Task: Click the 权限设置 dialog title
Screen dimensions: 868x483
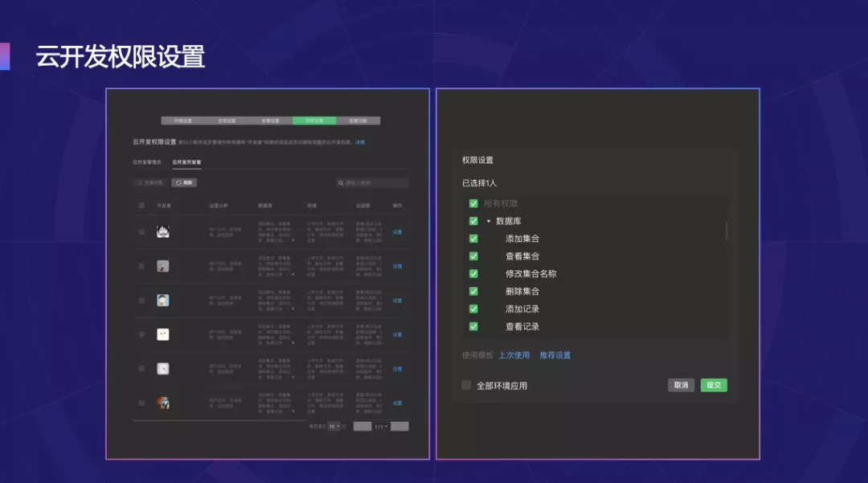Action: tap(477, 160)
